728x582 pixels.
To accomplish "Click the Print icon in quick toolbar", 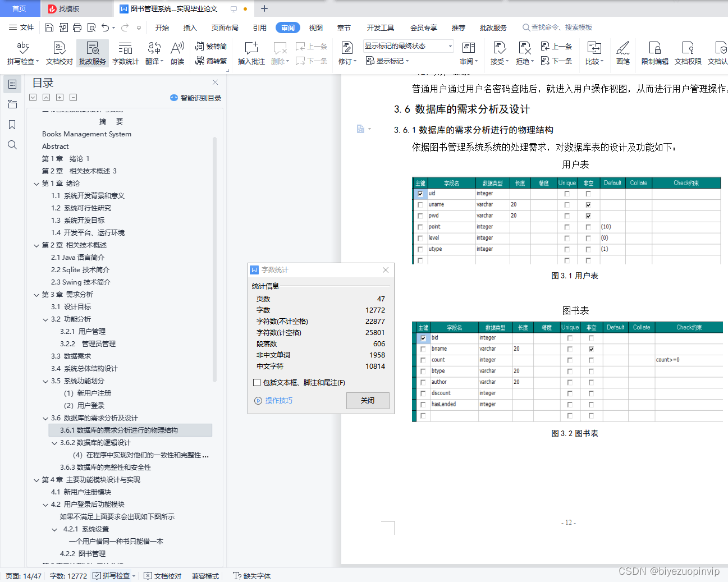I will (77, 28).
